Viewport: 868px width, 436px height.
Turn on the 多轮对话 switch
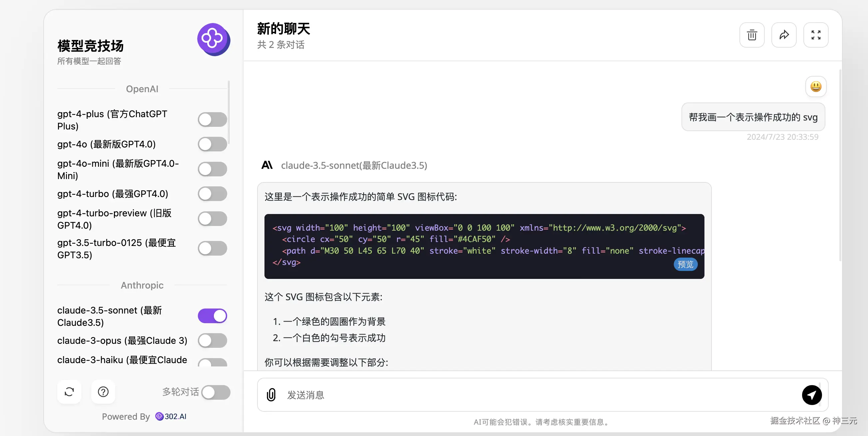(216, 392)
